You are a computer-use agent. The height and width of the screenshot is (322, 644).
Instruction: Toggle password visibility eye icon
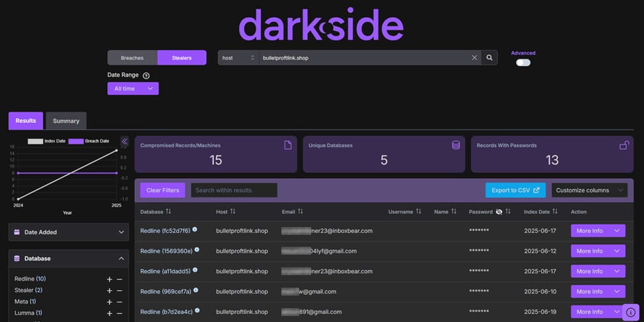click(x=499, y=212)
